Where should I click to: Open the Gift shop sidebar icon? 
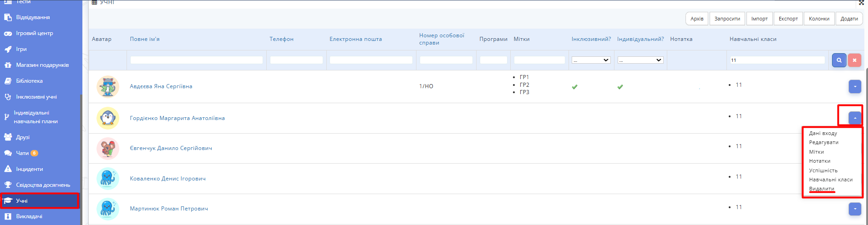point(8,65)
